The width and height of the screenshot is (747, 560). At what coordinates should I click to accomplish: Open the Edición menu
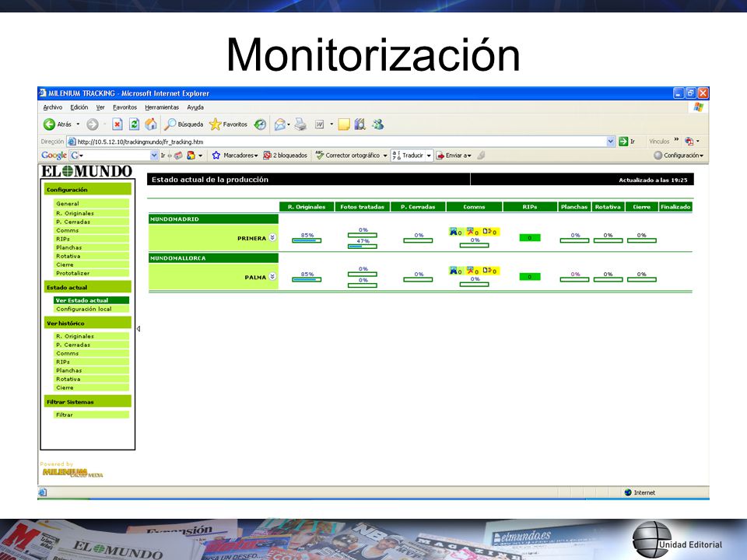pos(79,107)
